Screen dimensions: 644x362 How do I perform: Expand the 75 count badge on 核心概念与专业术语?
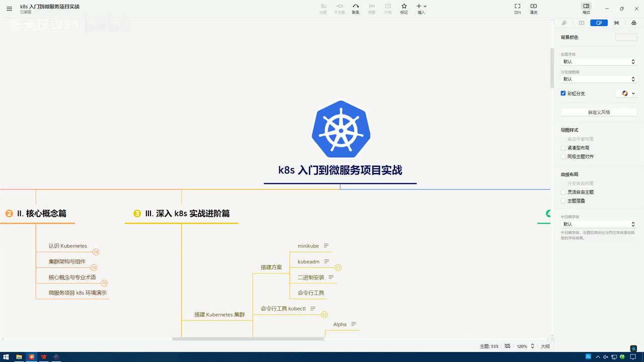(104, 283)
